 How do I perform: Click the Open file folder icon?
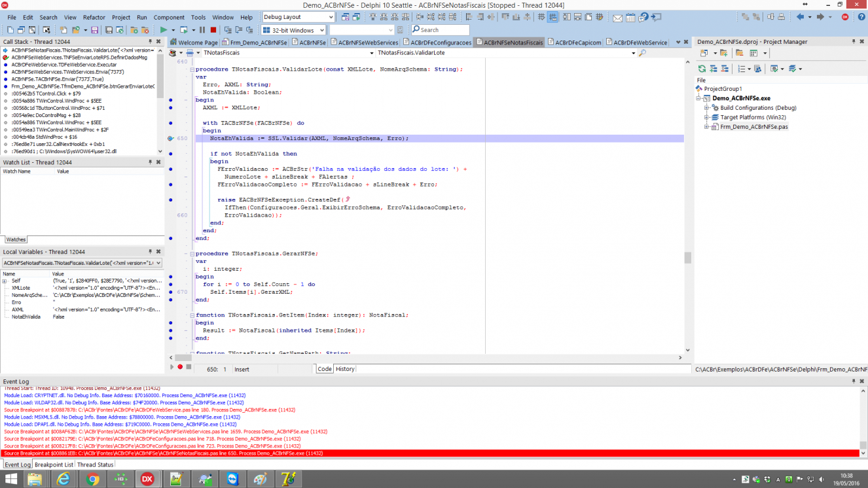77,30
